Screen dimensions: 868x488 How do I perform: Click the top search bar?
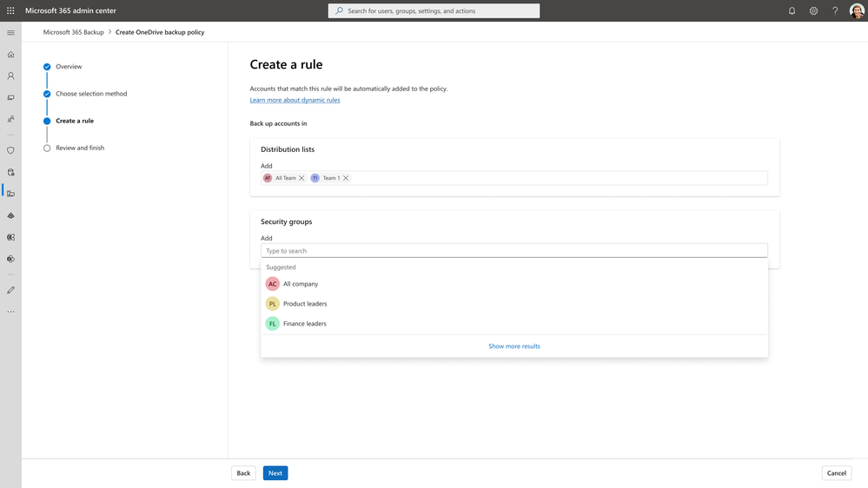coord(434,10)
